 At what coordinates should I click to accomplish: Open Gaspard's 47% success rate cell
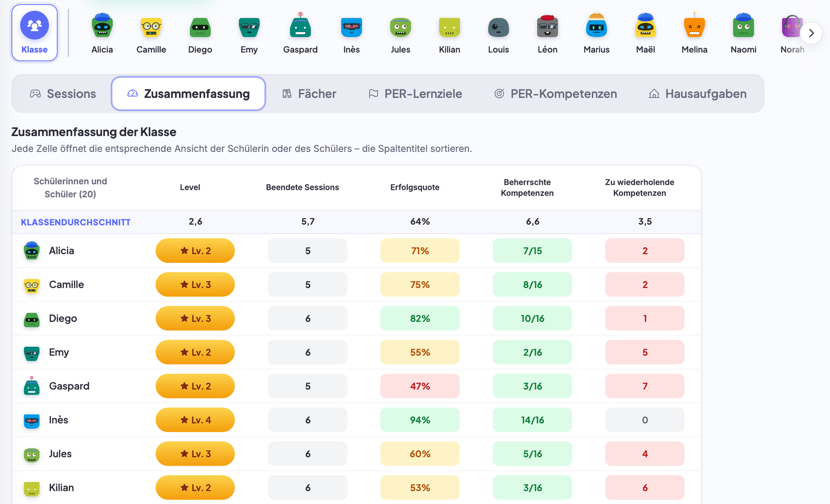tap(420, 386)
